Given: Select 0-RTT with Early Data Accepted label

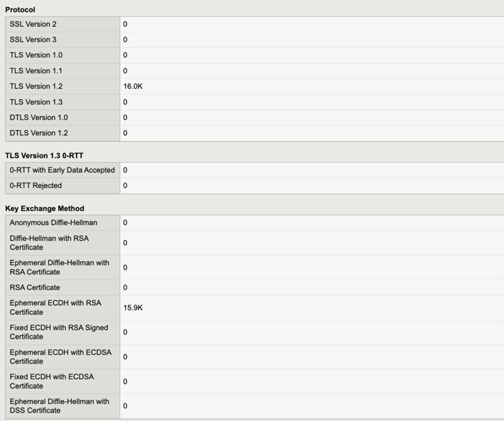Looking at the screenshot, I should tap(62, 170).
